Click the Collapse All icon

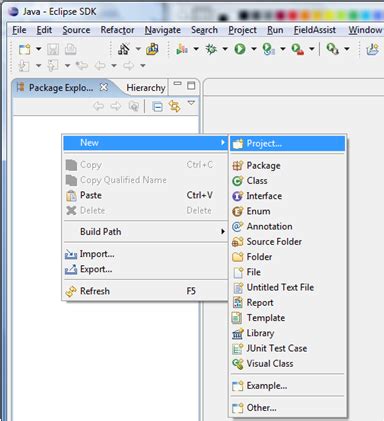(x=157, y=107)
